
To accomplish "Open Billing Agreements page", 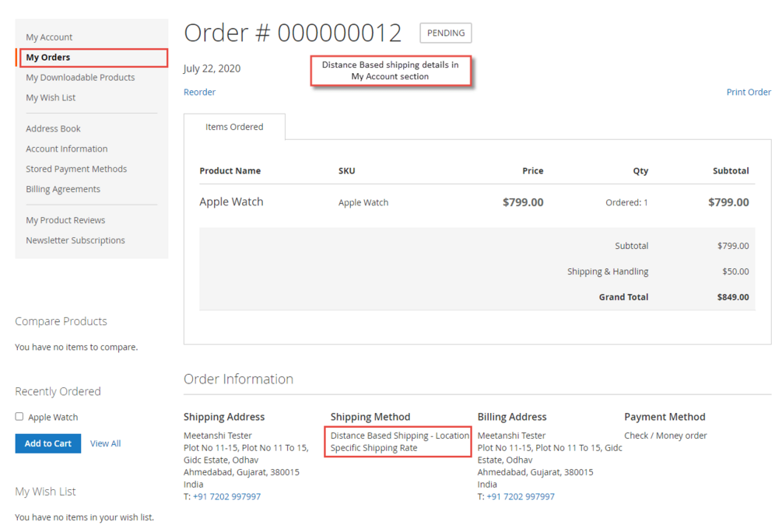I will [63, 189].
